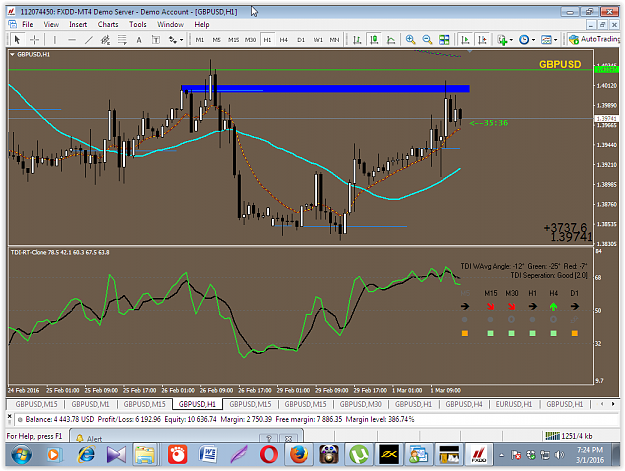Image resolution: width=625 pixels, height=471 pixels.
Task: Toggle AutoTrading button
Action: (x=595, y=39)
